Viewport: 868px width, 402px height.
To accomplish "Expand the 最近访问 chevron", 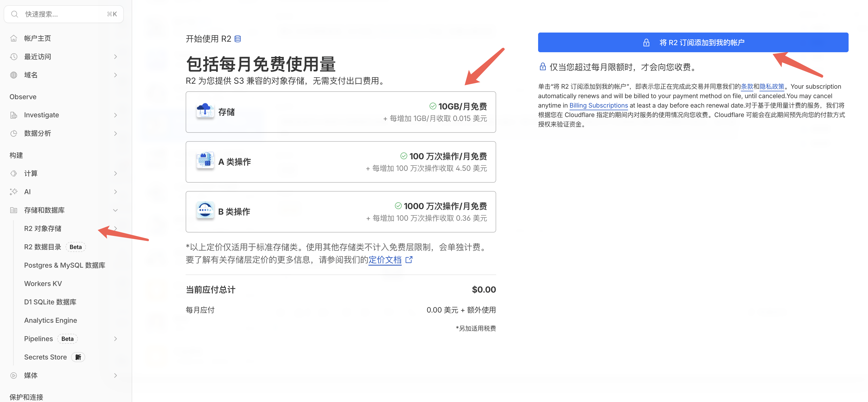I will (115, 57).
